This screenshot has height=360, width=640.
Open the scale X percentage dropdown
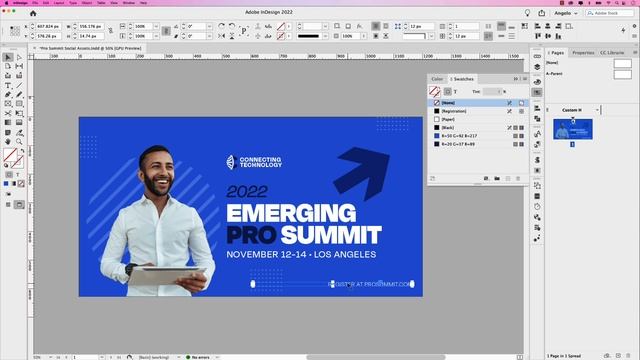point(156,26)
